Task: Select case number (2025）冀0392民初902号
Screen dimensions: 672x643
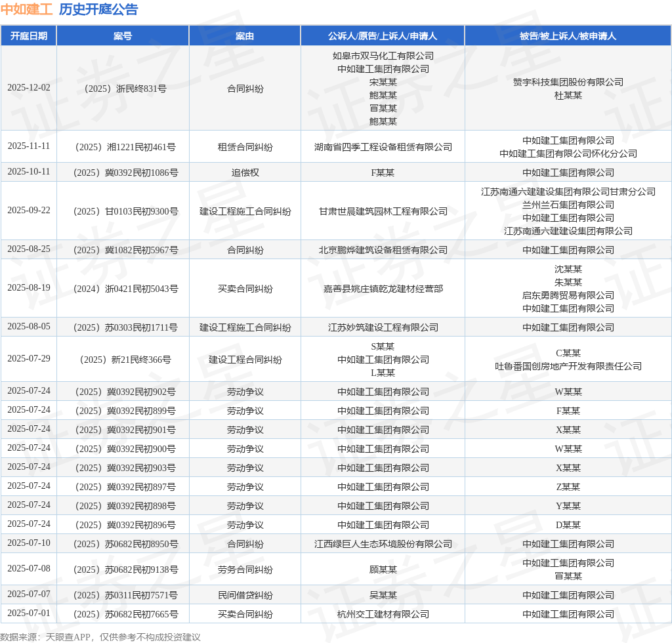Action: click(125, 392)
